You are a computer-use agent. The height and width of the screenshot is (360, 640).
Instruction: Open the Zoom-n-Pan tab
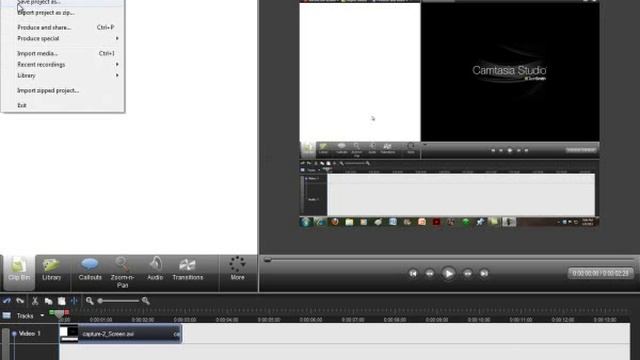pyautogui.click(x=122, y=273)
